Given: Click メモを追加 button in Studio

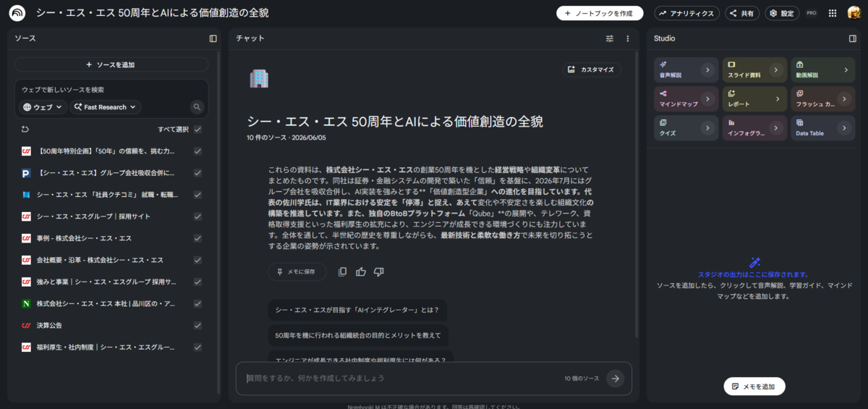Looking at the screenshot, I should [754, 386].
